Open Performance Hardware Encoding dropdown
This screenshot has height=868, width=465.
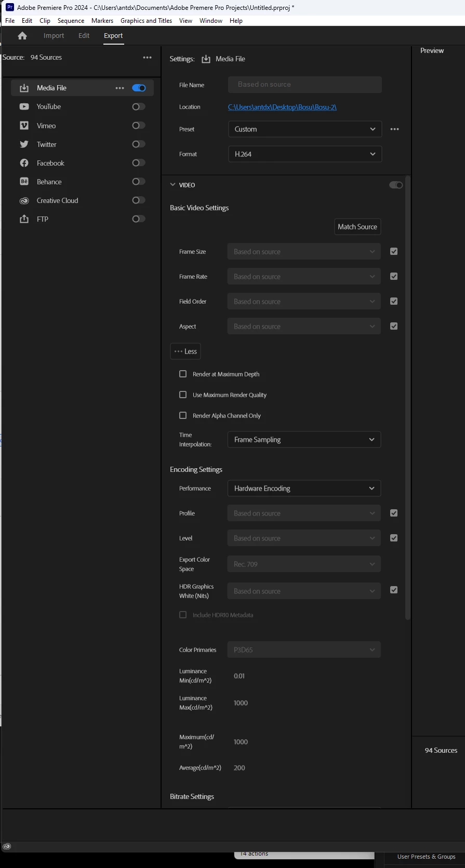[x=304, y=489]
